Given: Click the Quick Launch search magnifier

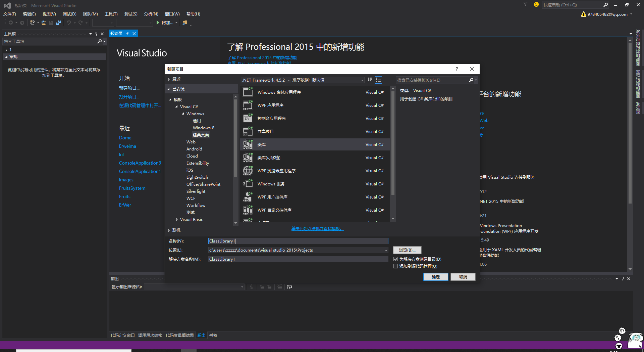Looking at the screenshot, I should coord(605,5).
